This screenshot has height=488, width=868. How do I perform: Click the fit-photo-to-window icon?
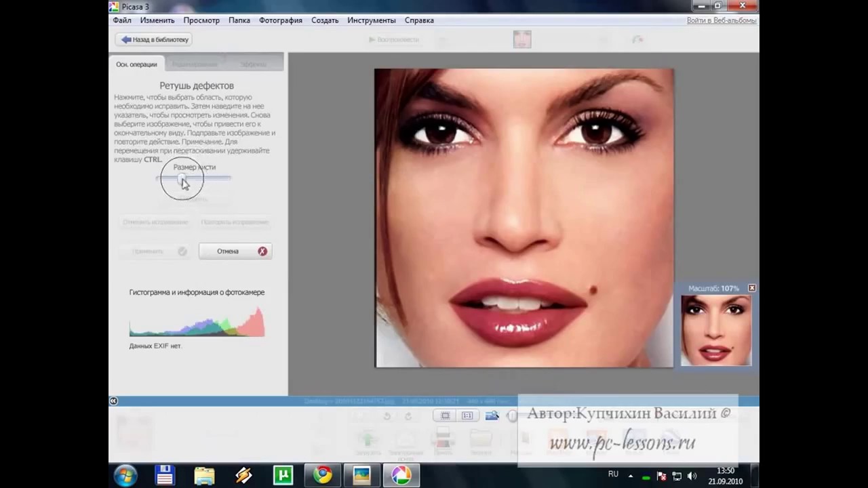tap(446, 415)
